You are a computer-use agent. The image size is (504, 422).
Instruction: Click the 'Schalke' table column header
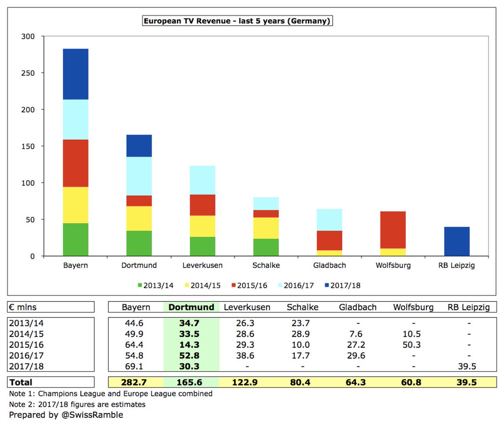302,307
